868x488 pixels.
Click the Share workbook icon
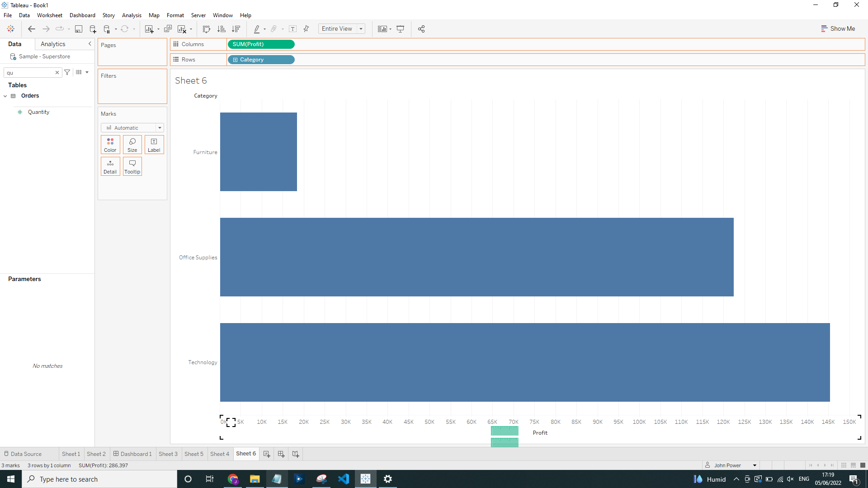click(421, 29)
